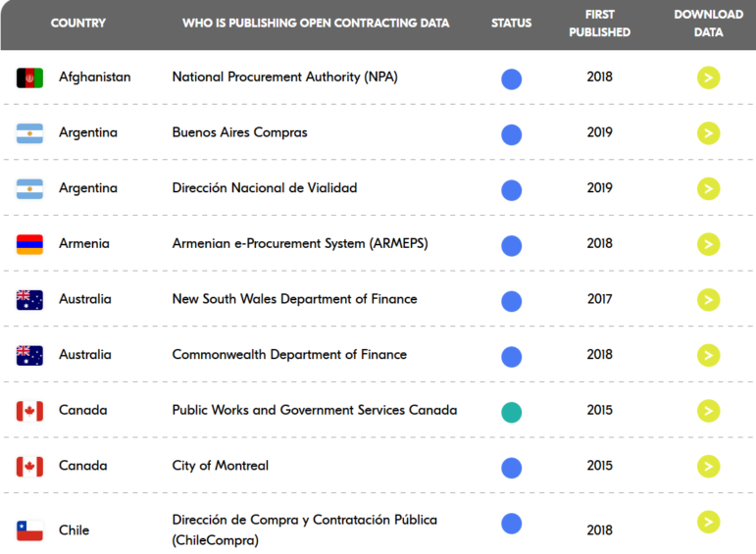Click Australia flag in New South Wales row
This screenshot has width=756, height=554.
[x=29, y=300]
